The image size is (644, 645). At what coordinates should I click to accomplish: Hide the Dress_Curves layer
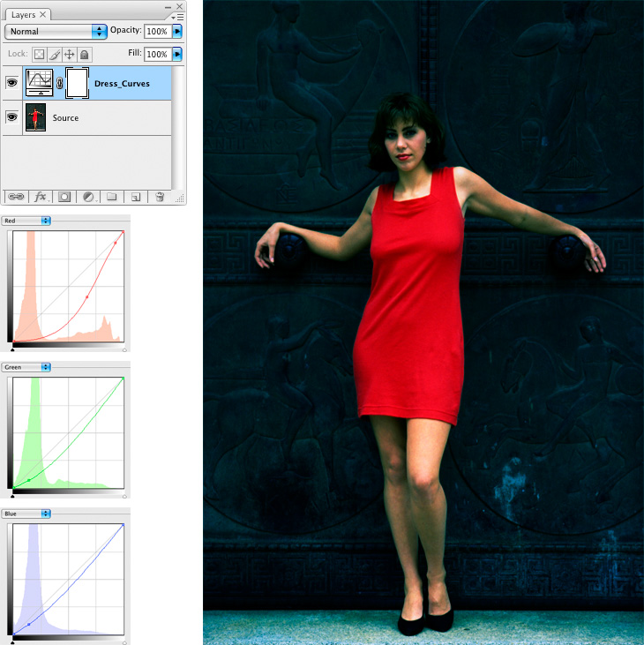click(12, 83)
